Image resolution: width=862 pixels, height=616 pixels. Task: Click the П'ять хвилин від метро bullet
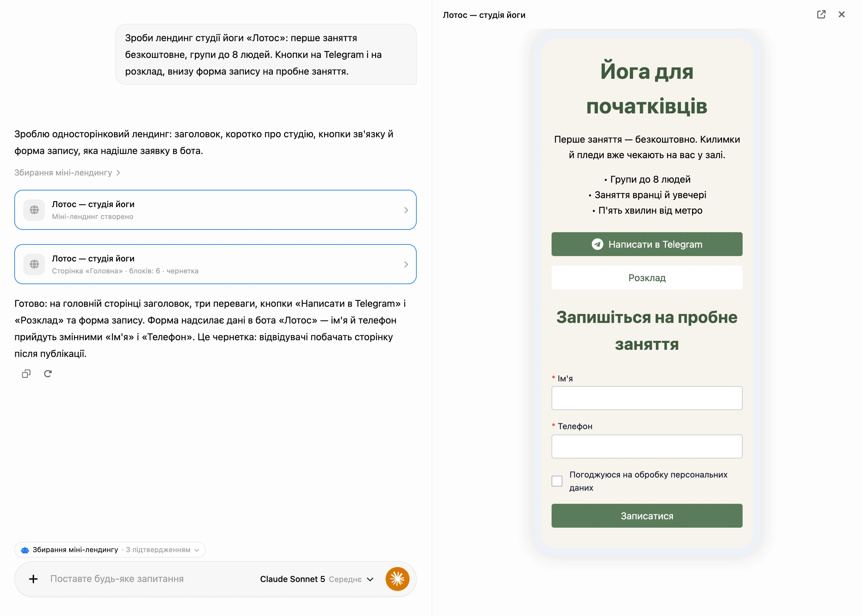pos(647,210)
